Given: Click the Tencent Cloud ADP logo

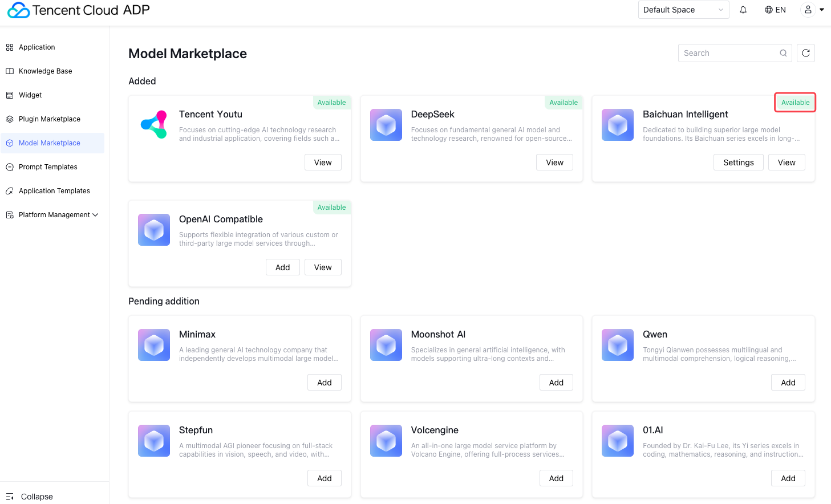Looking at the screenshot, I should 79,10.
